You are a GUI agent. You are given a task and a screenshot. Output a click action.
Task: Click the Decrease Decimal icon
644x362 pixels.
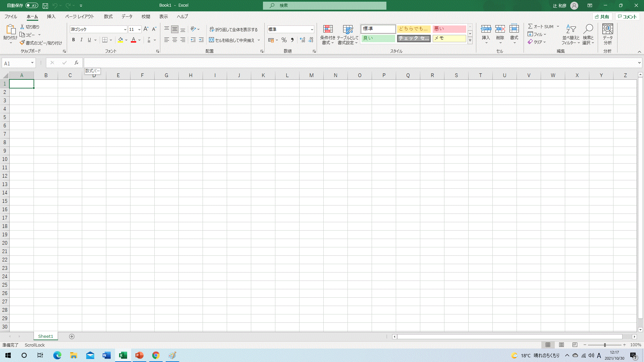(311, 40)
